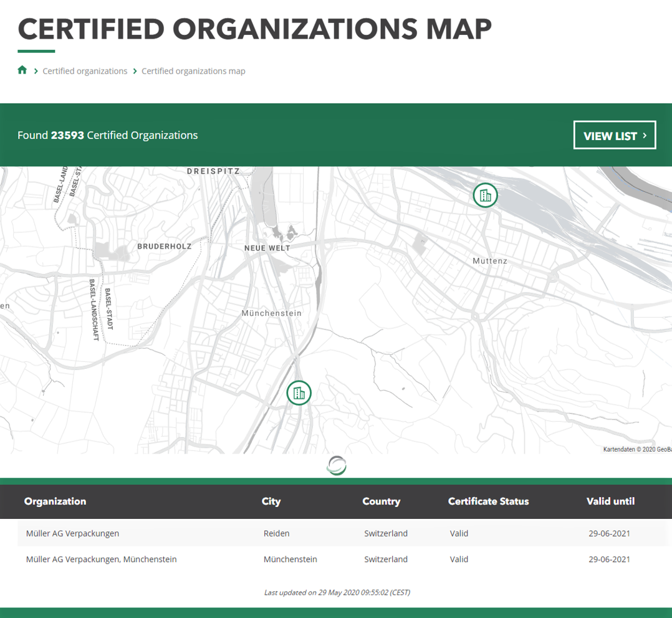672x618 pixels.
Task: Click the home icon in breadcrumb
Action: point(22,70)
